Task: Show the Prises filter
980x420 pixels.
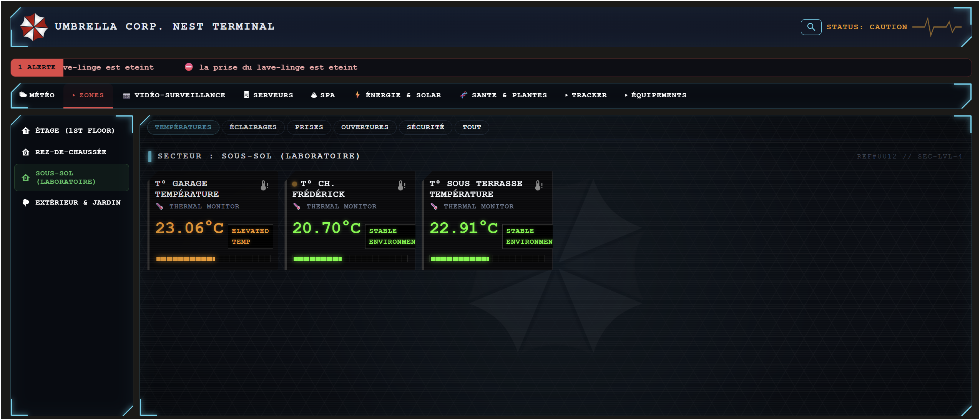Action: [x=309, y=127]
